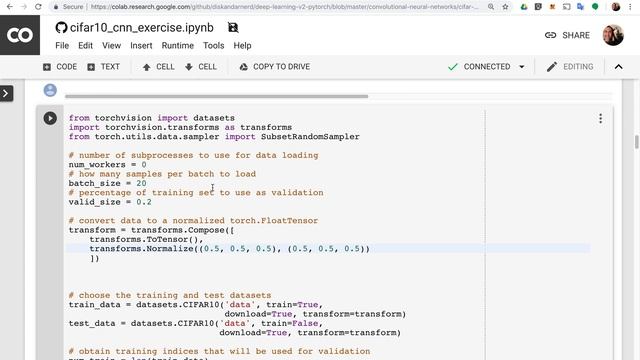Open the Google Translate extension icon
This screenshot has width=640, height=360.
pos(580,7)
